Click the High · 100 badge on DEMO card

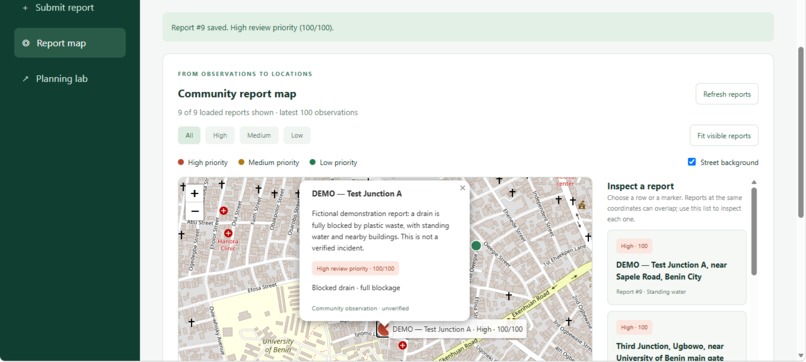pos(634,246)
